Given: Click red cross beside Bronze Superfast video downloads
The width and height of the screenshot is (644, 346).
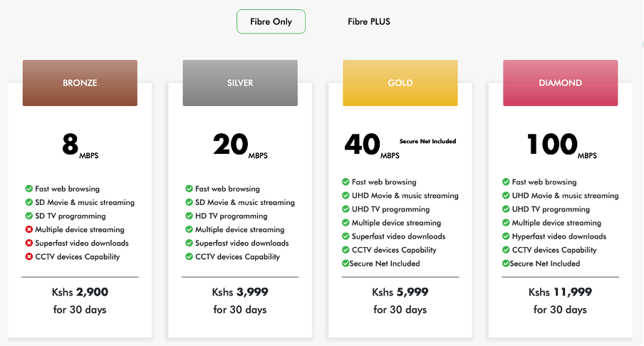Looking at the screenshot, I should (x=29, y=243).
